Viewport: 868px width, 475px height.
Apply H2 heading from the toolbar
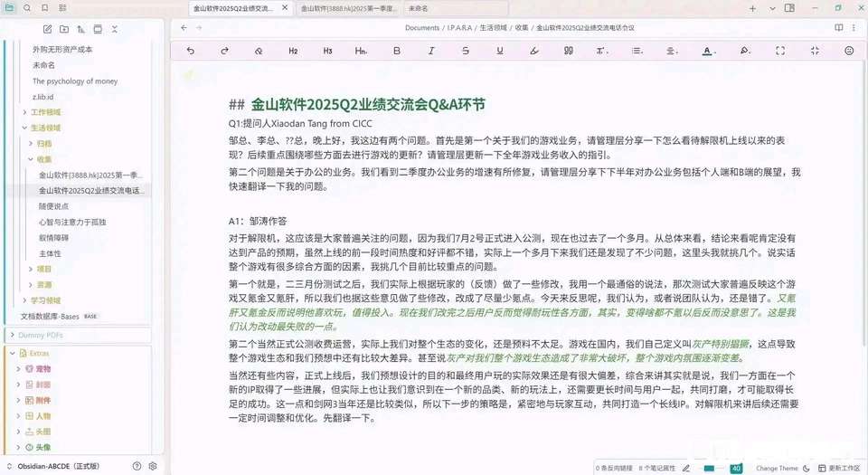click(293, 51)
